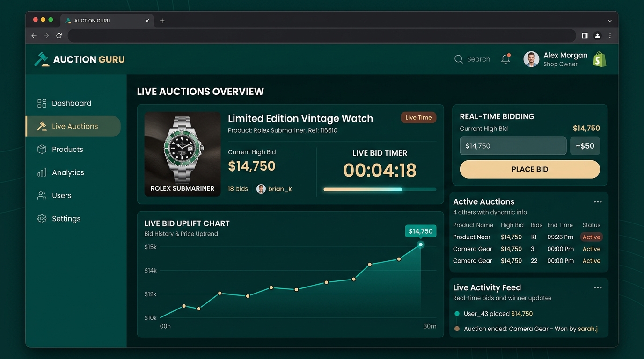Reload the page with the refresh icon
This screenshot has height=359, width=644.
pos(59,36)
